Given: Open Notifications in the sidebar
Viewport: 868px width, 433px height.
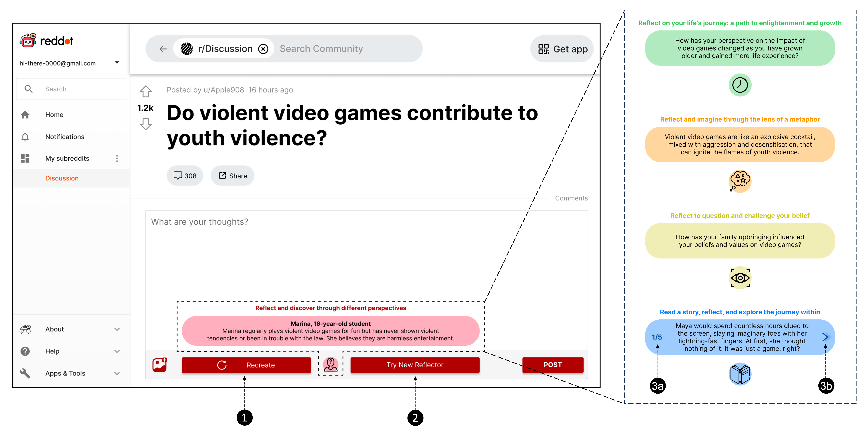Looking at the screenshot, I should [65, 137].
